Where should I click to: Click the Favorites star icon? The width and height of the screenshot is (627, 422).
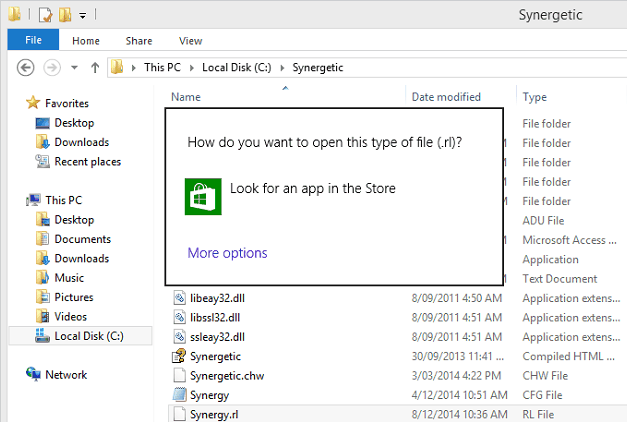pyautogui.click(x=33, y=103)
